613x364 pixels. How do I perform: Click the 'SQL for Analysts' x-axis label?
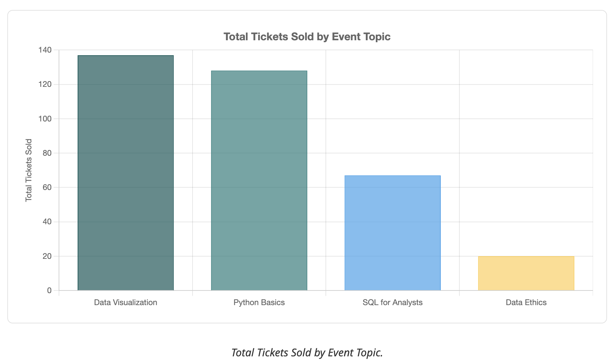point(392,302)
